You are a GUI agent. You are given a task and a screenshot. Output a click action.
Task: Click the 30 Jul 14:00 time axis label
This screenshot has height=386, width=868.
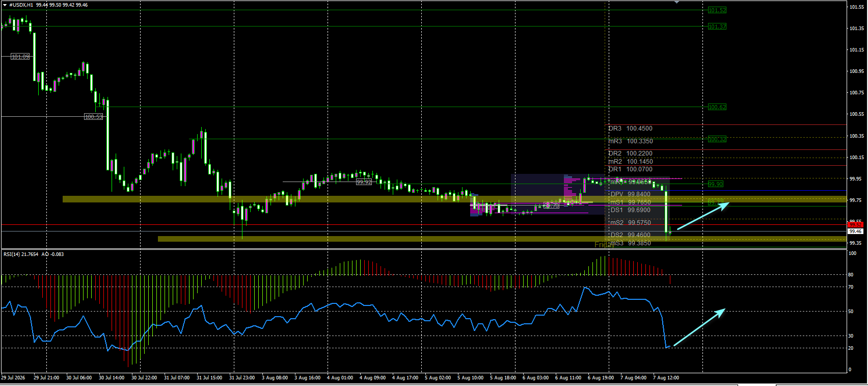(x=112, y=378)
